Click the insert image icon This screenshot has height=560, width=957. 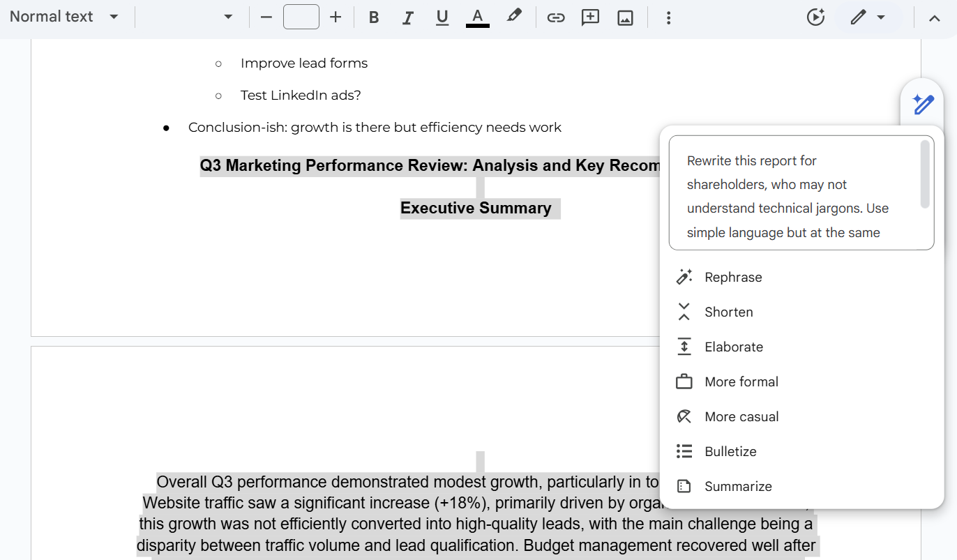(625, 17)
